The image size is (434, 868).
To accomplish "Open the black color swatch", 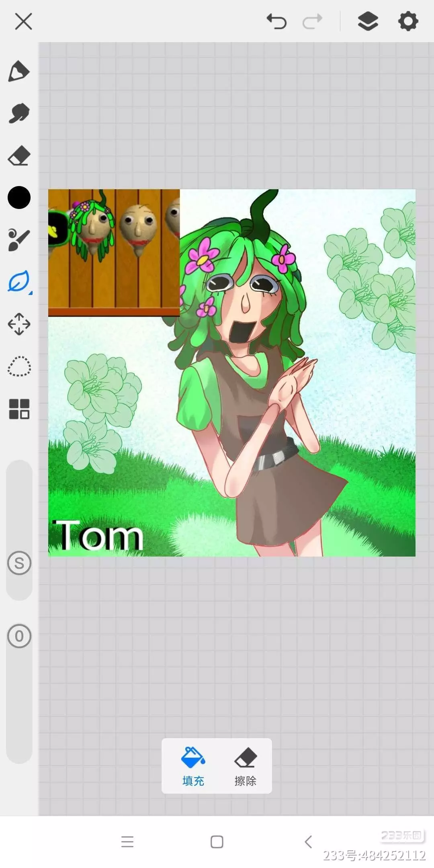I will click(x=19, y=198).
